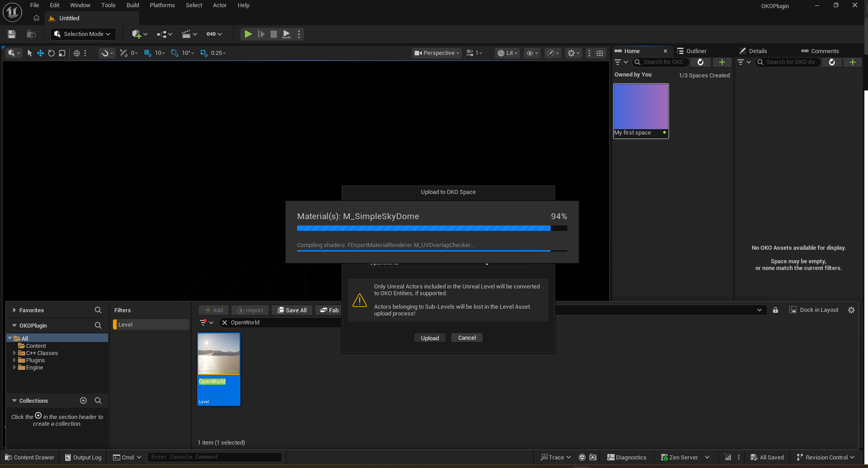The image size is (868, 468).
Task: Click the Save All button
Action: (x=293, y=310)
